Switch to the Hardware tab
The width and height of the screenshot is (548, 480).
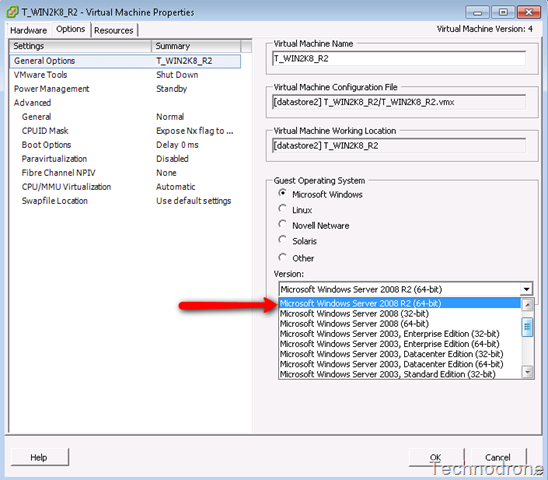coord(28,30)
